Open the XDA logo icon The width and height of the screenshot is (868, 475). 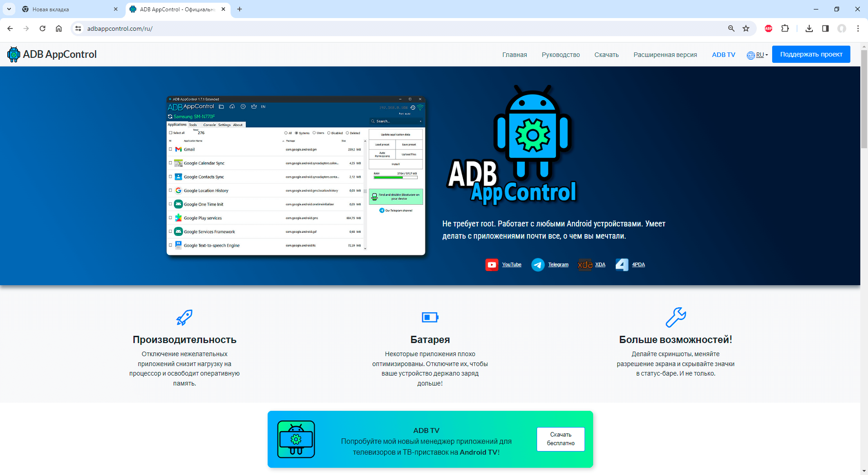point(585,265)
